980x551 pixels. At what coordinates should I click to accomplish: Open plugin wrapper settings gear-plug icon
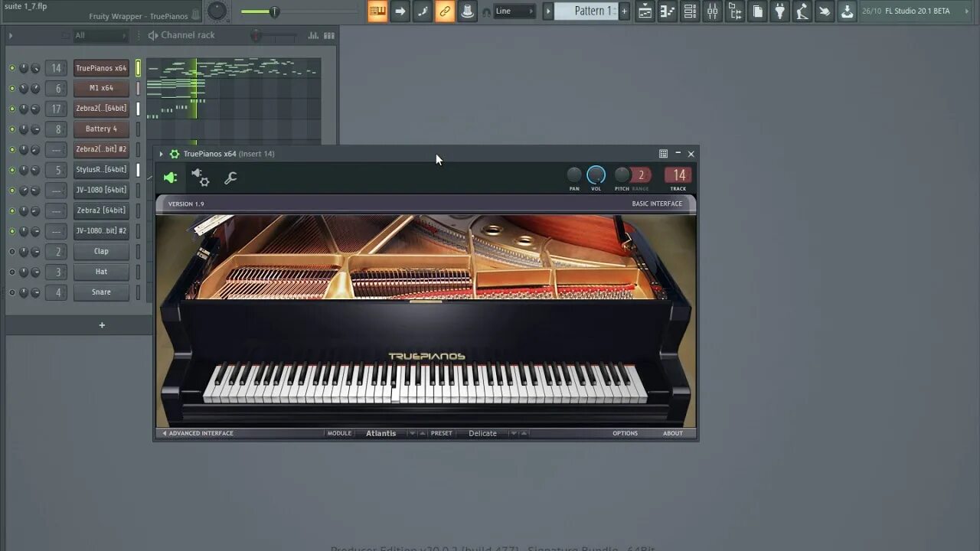(200, 178)
